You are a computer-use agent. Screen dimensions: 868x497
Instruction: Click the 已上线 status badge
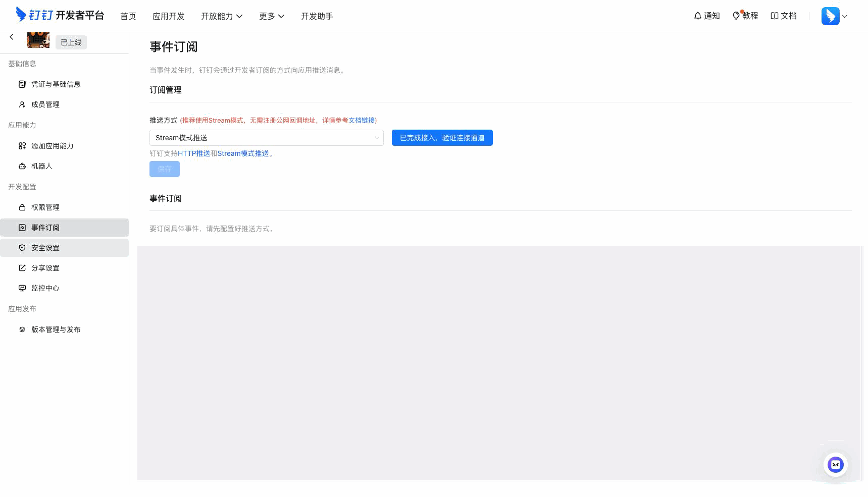tap(71, 42)
